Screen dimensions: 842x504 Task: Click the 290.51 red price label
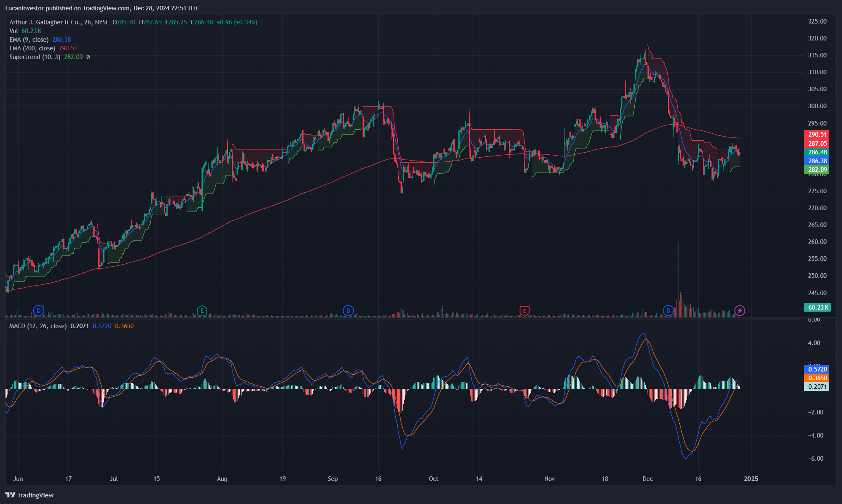(817, 135)
